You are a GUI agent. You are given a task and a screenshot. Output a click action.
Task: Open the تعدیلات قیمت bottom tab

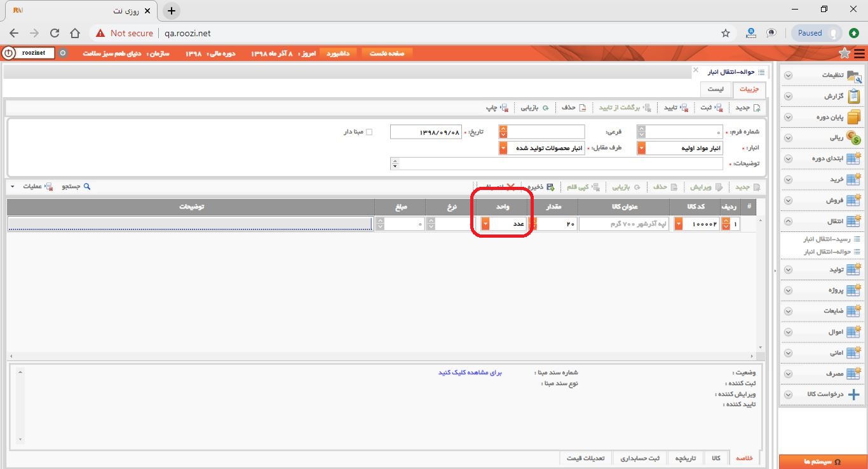point(587,458)
